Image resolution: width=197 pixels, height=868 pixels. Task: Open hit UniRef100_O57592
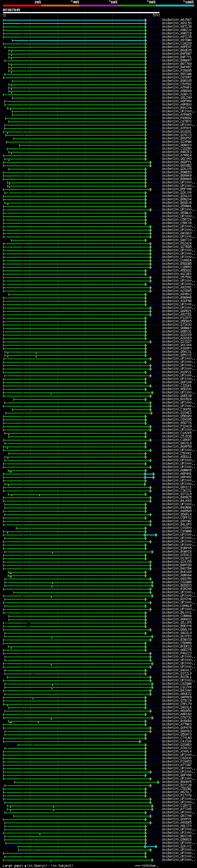pyautogui.click(x=177, y=277)
